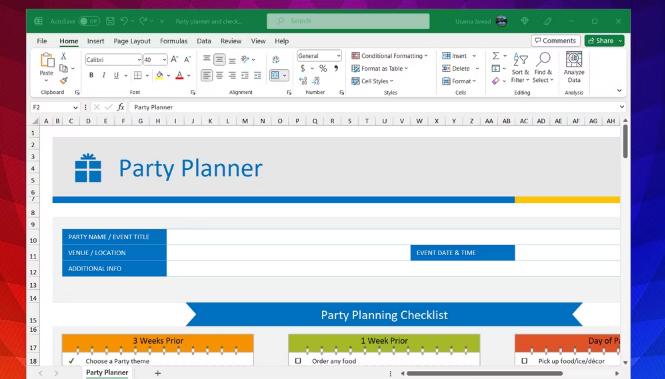
Task: Open the File menu
Action: coord(42,41)
